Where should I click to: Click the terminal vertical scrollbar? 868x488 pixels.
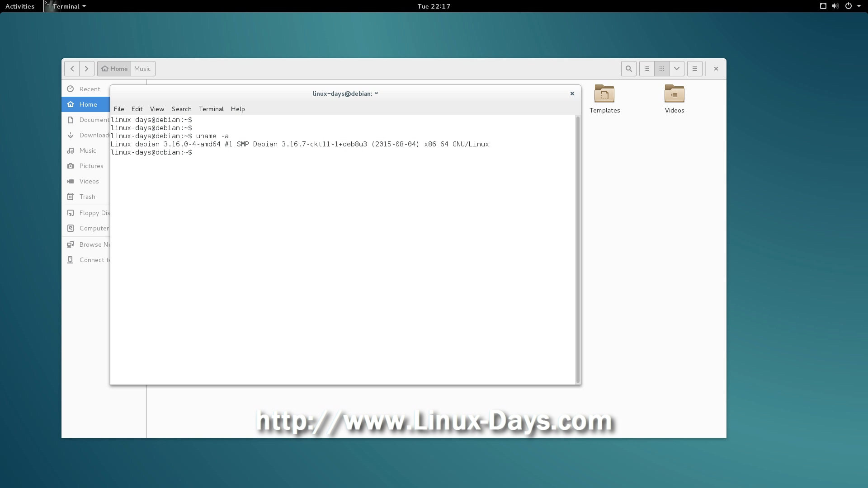coord(578,250)
